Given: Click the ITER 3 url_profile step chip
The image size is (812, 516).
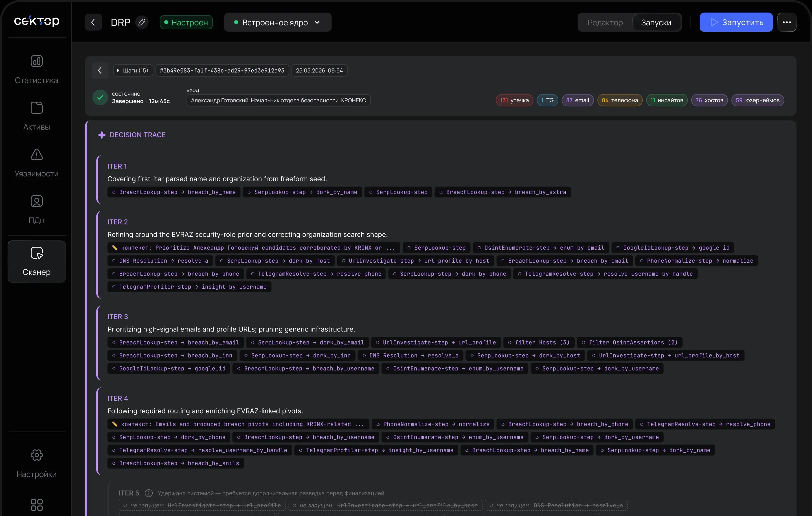Looking at the screenshot, I should click(436, 343).
